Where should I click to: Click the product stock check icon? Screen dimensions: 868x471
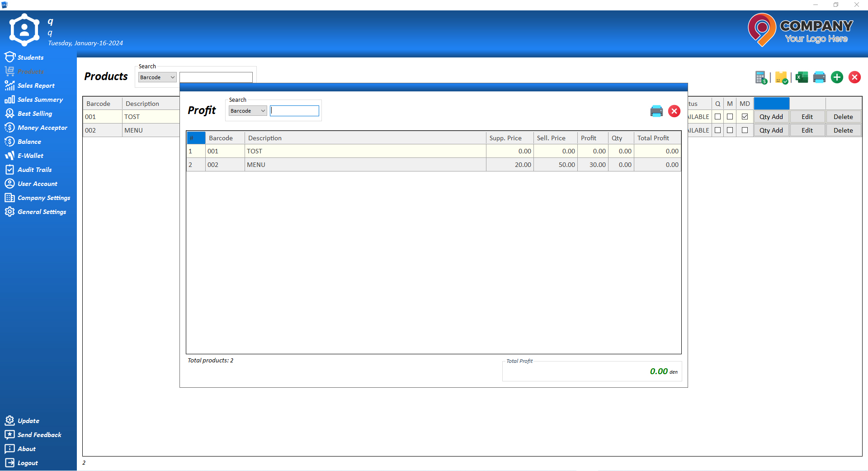[x=781, y=77]
